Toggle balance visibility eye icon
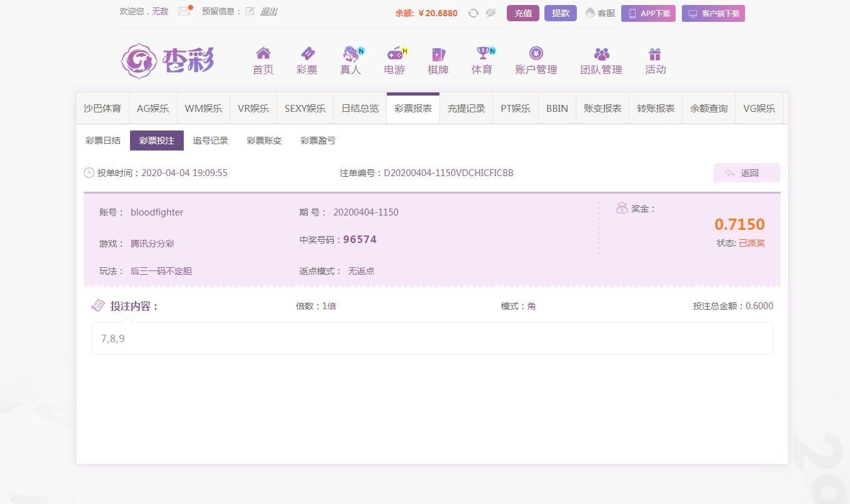Screen dimensions: 850x504 pyautogui.click(x=491, y=13)
